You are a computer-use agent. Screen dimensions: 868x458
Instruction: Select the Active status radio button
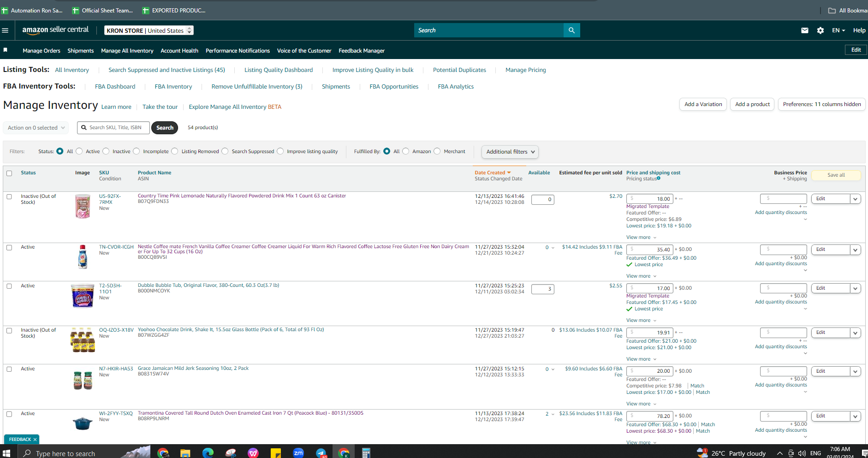(x=79, y=151)
